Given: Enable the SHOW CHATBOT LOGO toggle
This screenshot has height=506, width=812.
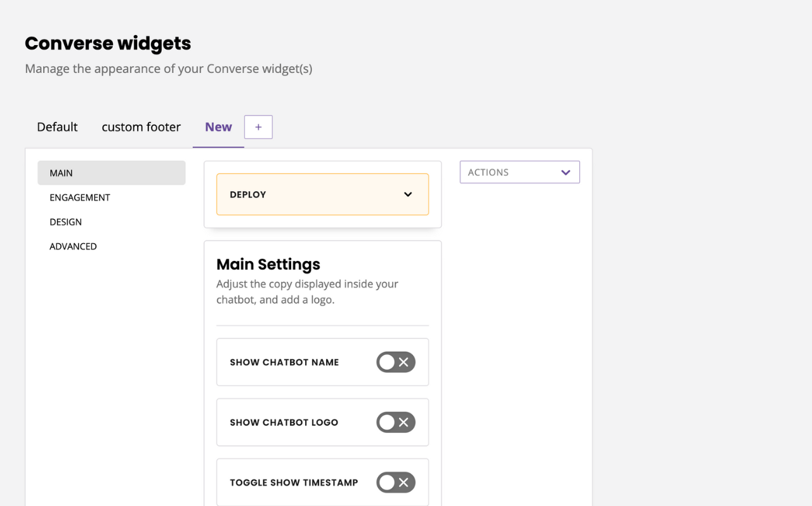Looking at the screenshot, I should [x=396, y=422].
